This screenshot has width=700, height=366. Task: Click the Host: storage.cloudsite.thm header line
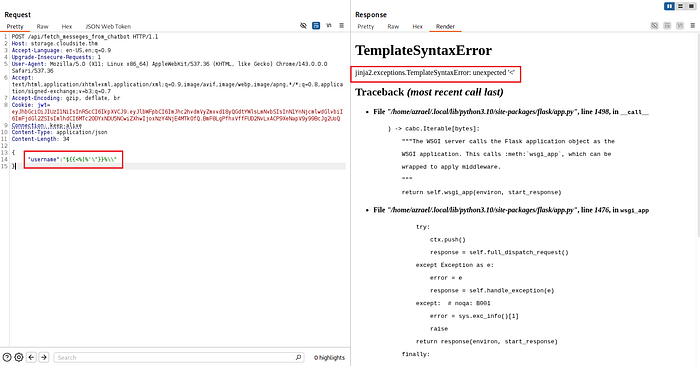point(54,43)
